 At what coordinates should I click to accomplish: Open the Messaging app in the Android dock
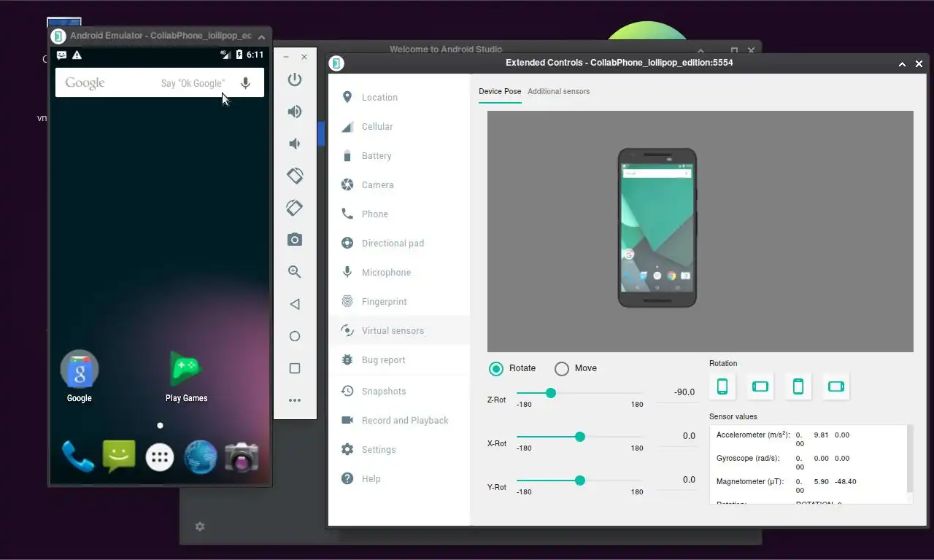click(119, 457)
